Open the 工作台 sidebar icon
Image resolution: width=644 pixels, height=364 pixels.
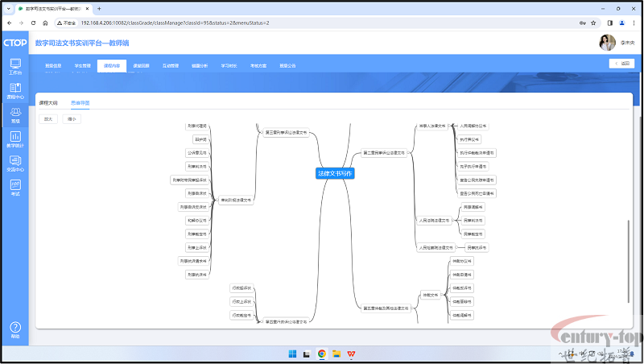click(x=15, y=67)
